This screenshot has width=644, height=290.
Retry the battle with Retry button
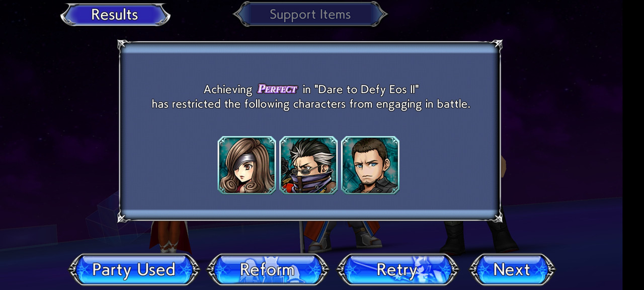[x=397, y=270]
